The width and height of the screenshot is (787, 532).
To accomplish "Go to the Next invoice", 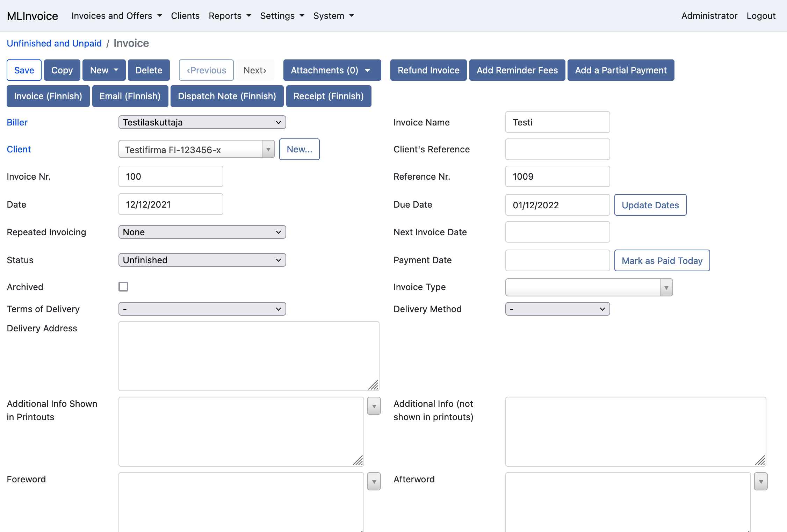I will (255, 70).
